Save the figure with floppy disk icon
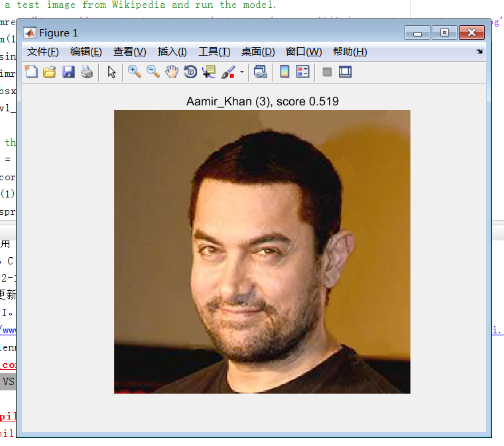 (x=68, y=72)
